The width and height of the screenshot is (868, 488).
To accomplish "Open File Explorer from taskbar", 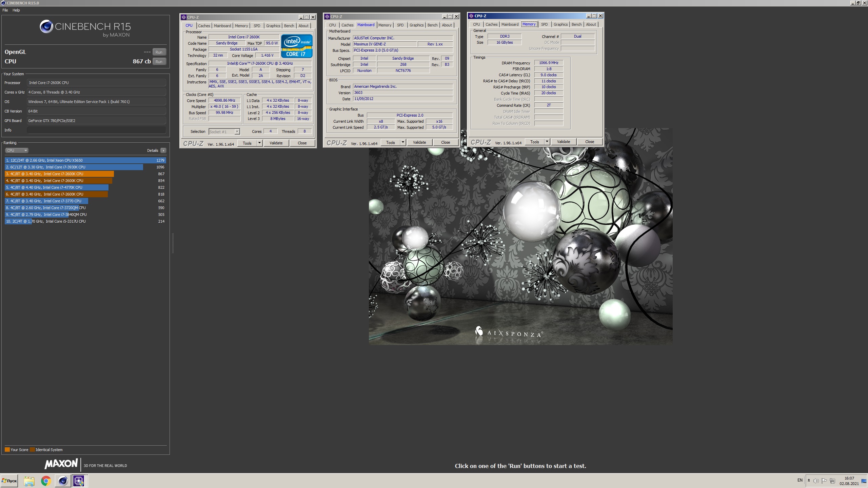I will point(29,481).
